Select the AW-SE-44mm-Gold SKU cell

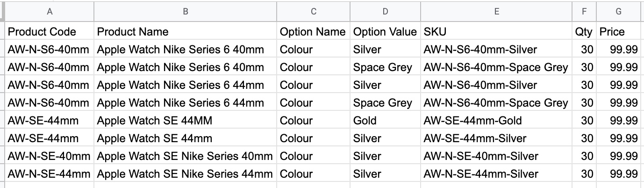[x=472, y=121]
